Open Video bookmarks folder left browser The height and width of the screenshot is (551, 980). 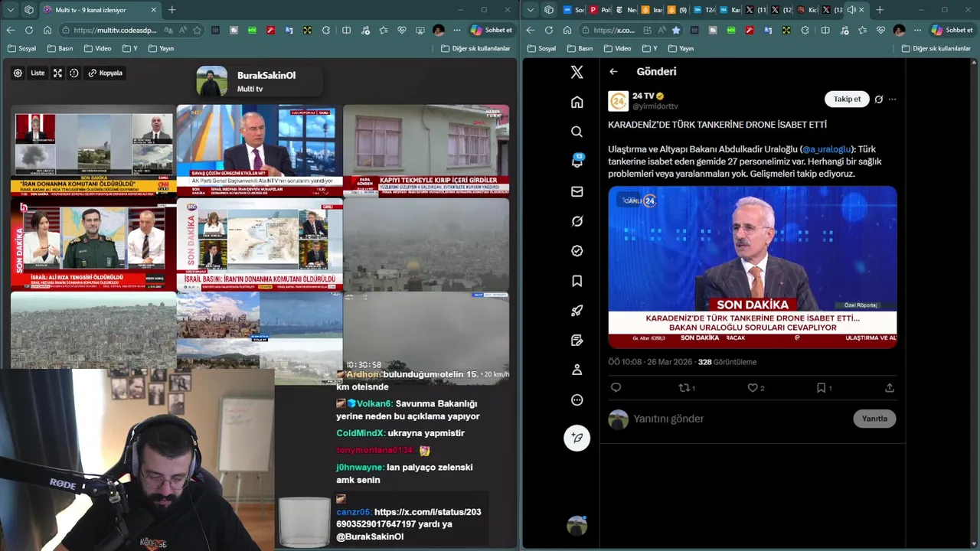pyautogui.click(x=97, y=48)
